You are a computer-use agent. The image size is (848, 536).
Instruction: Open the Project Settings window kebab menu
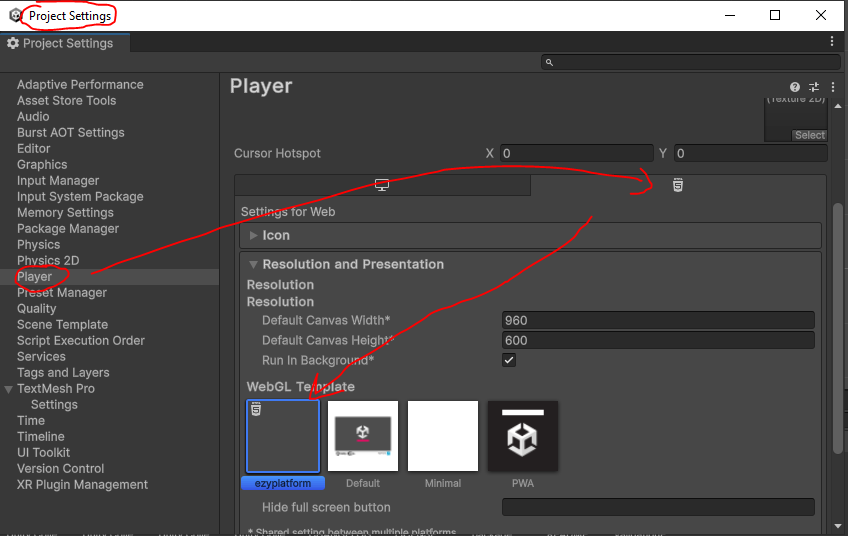pyautogui.click(x=831, y=42)
